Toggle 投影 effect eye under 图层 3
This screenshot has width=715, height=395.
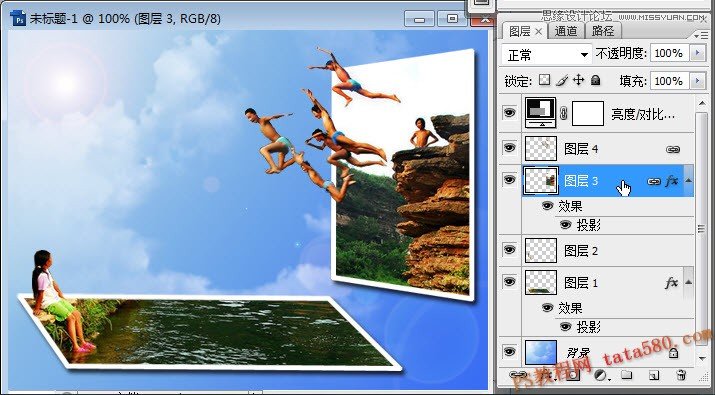pyautogui.click(x=565, y=224)
